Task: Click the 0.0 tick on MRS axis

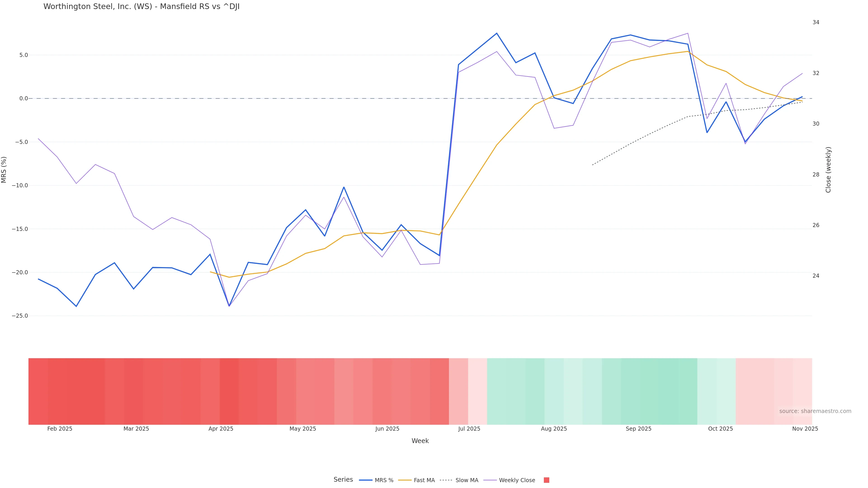Action: pyautogui.click(x=24, y=98)
